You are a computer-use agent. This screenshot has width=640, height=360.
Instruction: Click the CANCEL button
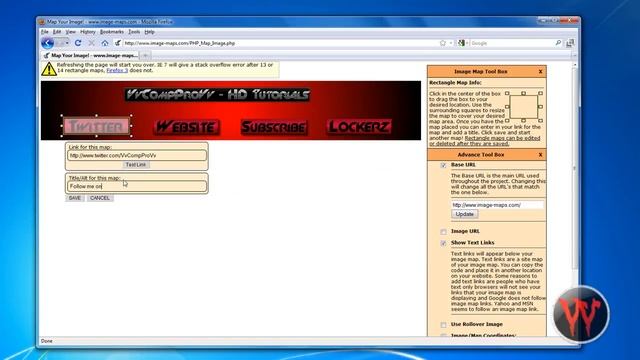tap(100, 198)
